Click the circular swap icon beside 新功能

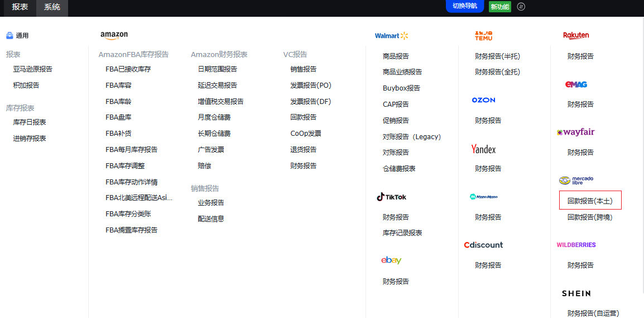[521, 7]
